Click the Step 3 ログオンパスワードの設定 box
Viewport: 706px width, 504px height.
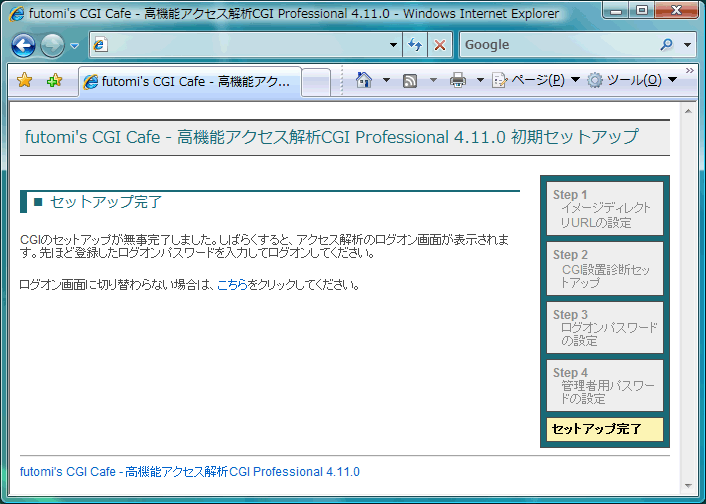(x=605, y=327)
